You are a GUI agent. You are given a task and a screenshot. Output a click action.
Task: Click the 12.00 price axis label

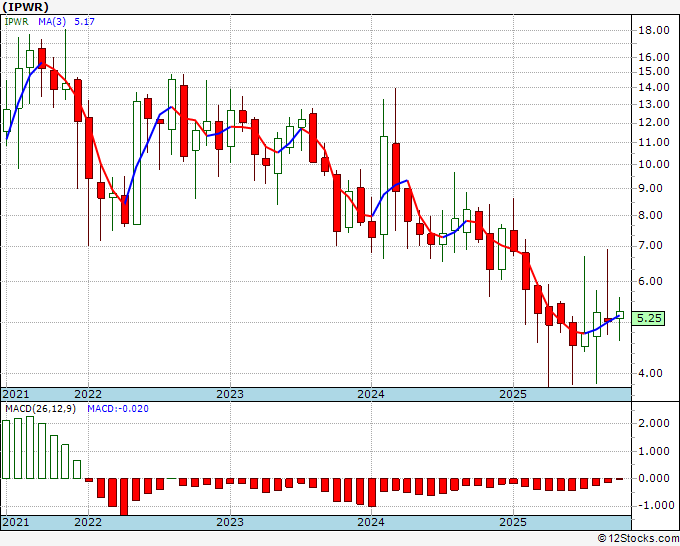(654, 122)
